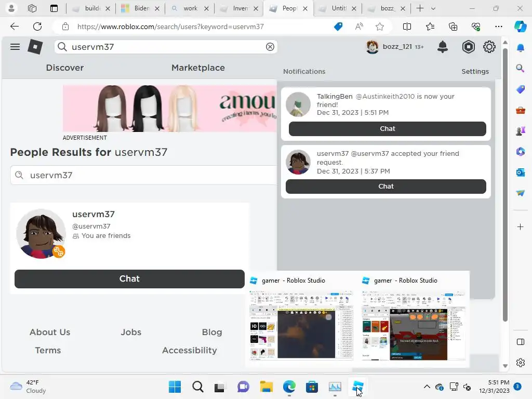Open the Roblox hamburger navigation menu
The image size is (532, 399).
click(15, 47)
